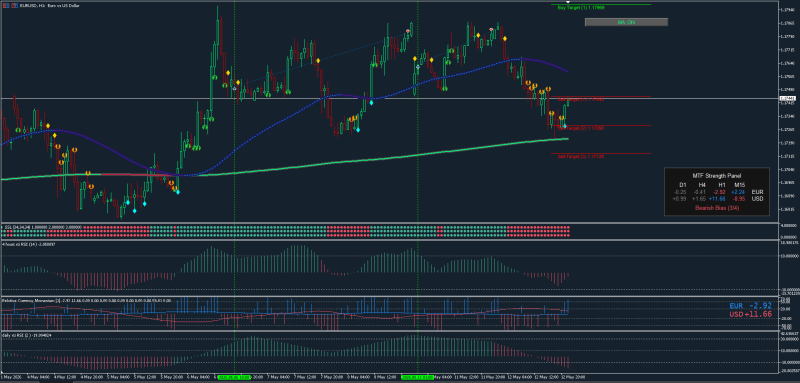Image resolution: width=800 pixels, height=383 pixels.
Task: Click the -0.25 D1 value for EUR
Action: [680, 191]
